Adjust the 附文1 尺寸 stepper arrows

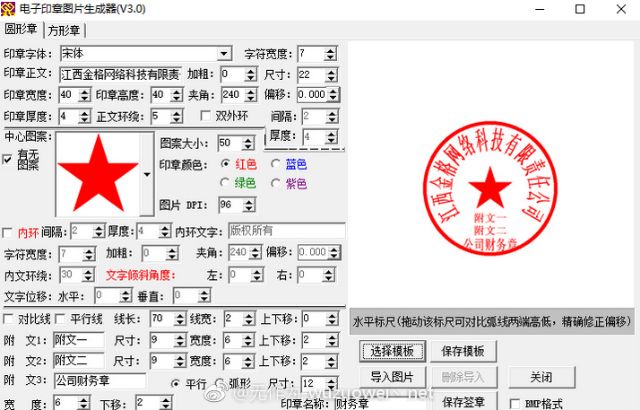pos(180,340)
